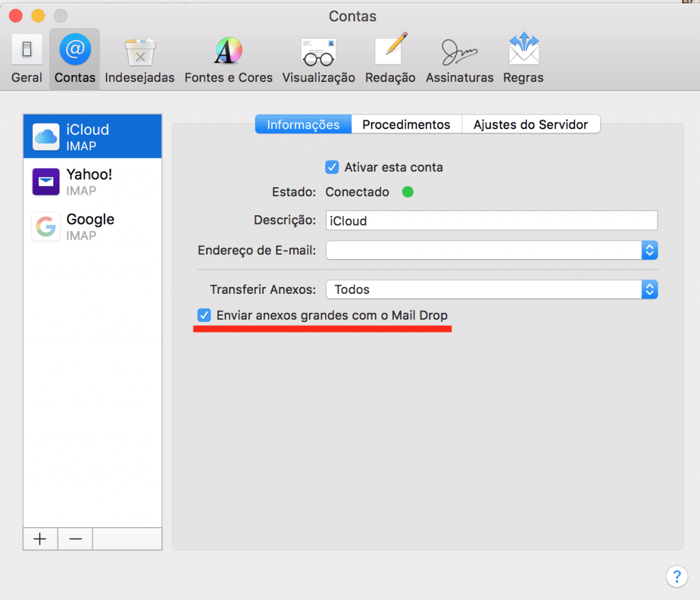This screenshot has width=700, height=600.
Task: Open the Ajustes do Servidor tab
Action: coord(530,124)
